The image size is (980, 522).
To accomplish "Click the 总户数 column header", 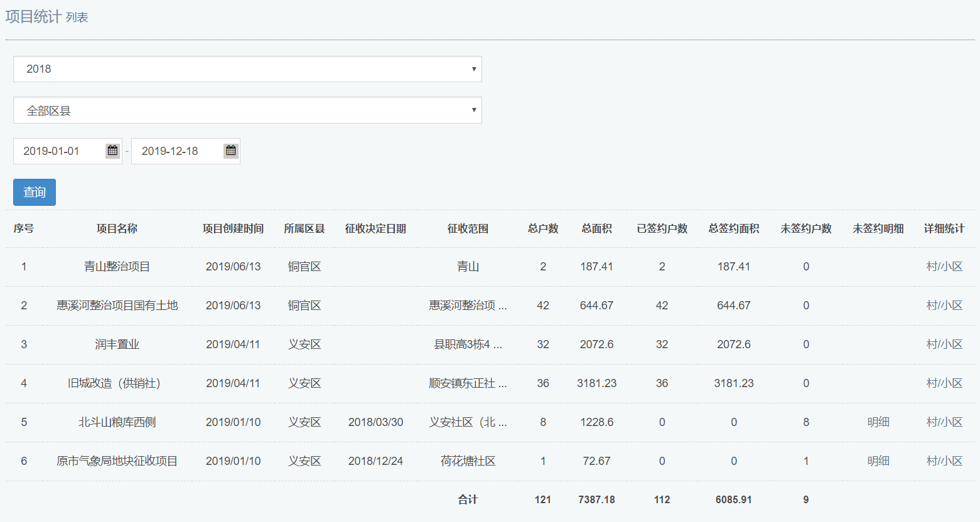I will 543,228.
